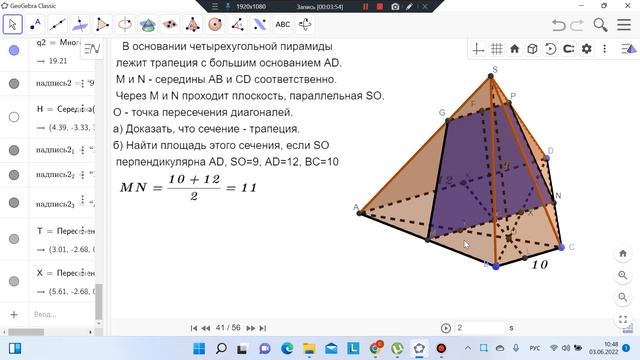
Task: Pause the screen recording
Action: point(365,7)
